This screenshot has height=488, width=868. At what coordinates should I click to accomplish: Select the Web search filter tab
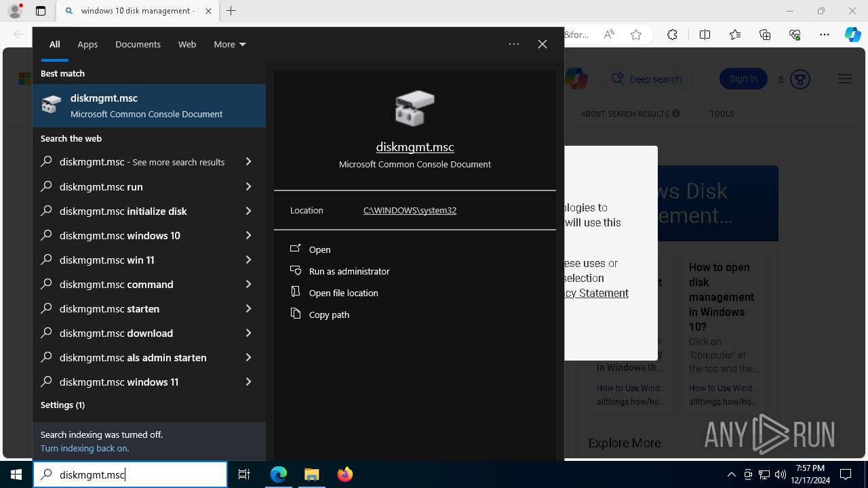187,44
